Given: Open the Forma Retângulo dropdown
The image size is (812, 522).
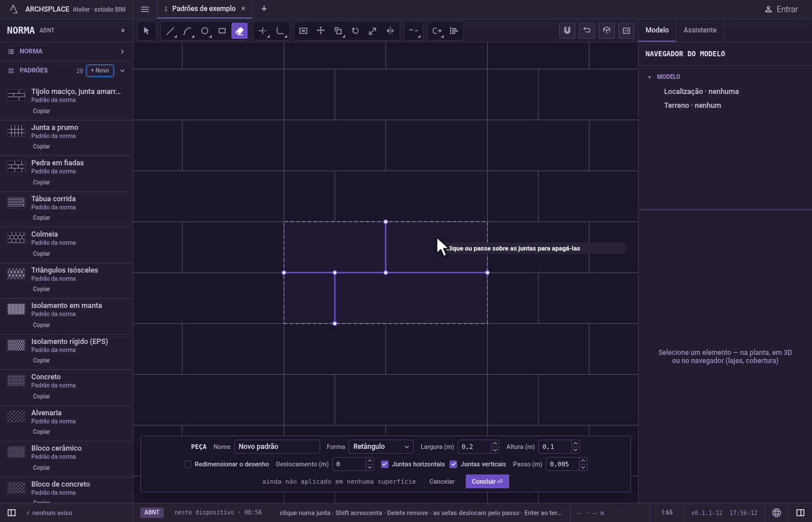Looking at the screenshot, I should click(x=381, y=447).
